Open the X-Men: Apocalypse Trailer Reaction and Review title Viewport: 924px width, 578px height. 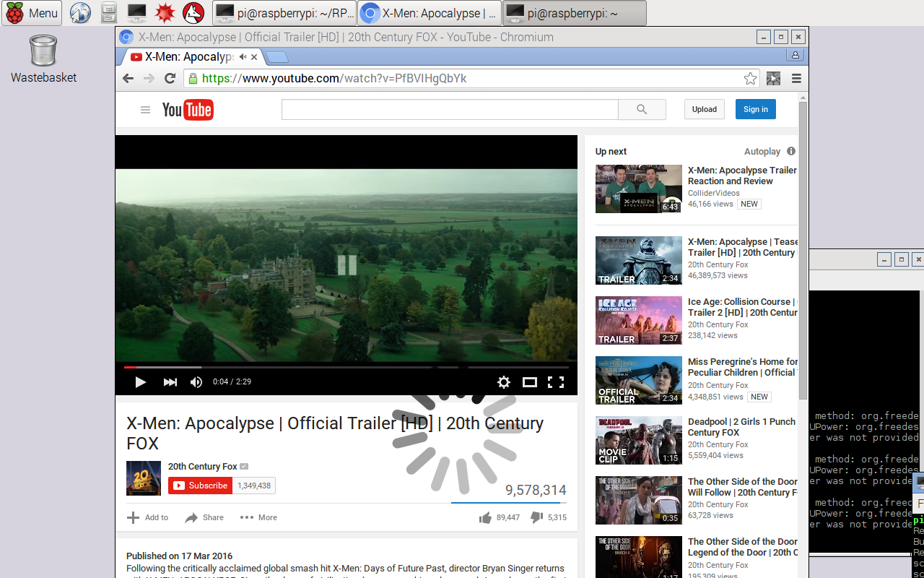[742, 176]
